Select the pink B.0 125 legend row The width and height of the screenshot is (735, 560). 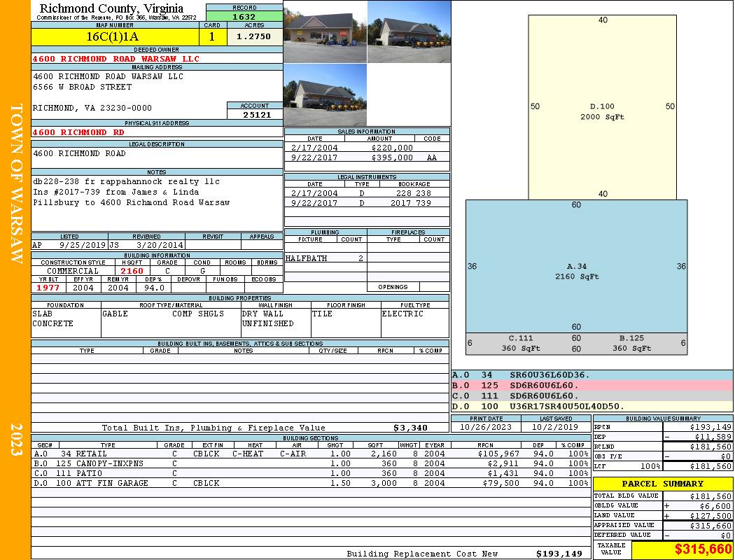pos(591,386)
